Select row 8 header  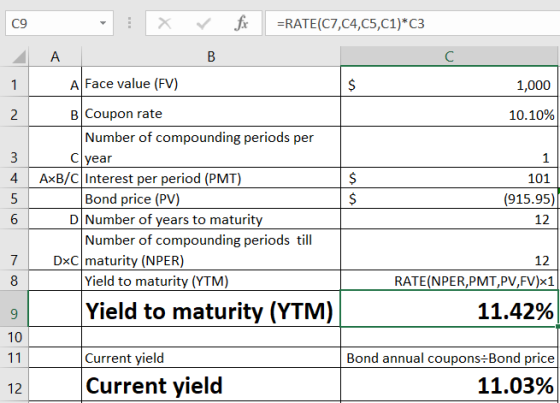click(x=14, y=280)
